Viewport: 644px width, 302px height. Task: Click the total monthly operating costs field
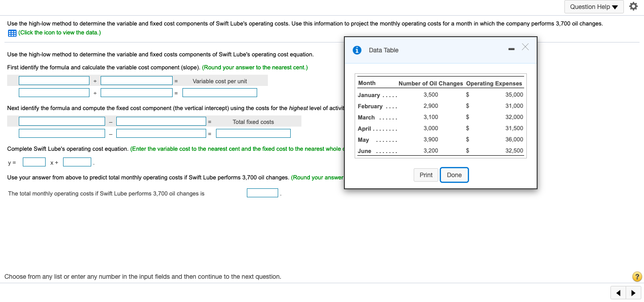[263, 192]
